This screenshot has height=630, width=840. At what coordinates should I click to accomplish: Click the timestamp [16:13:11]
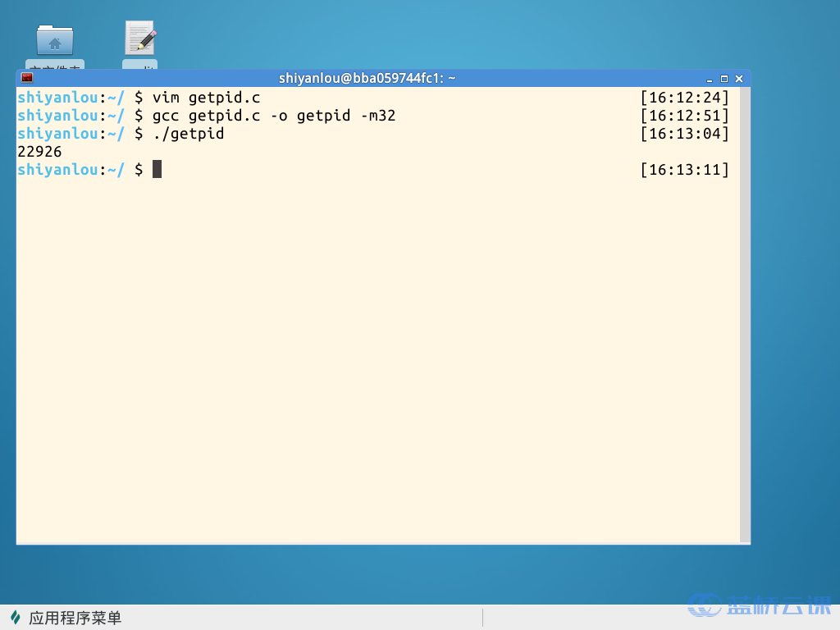pyautogui.click(x=685, y=170)
